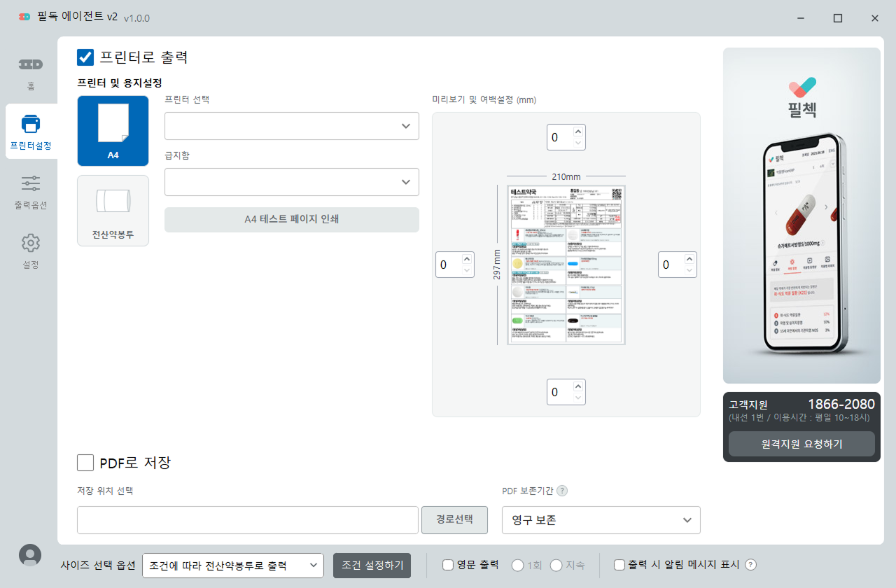Open the 영구 보존 retention dropdown

coord(601,520)
